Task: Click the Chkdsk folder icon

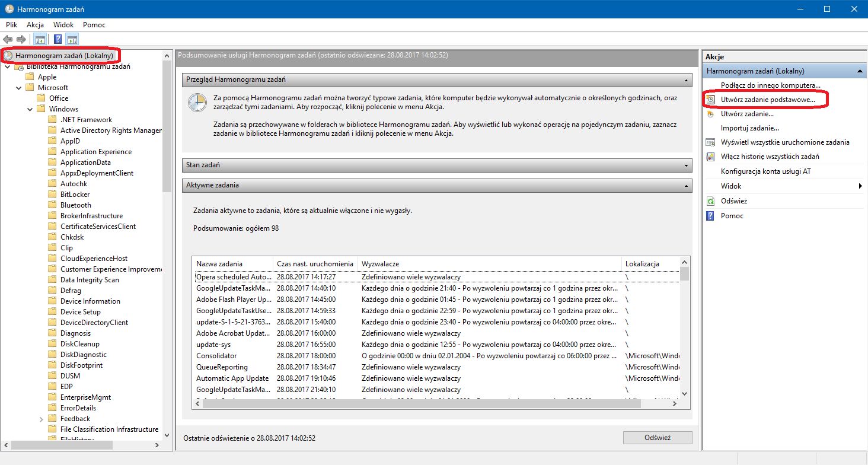Action: [53, 237]
